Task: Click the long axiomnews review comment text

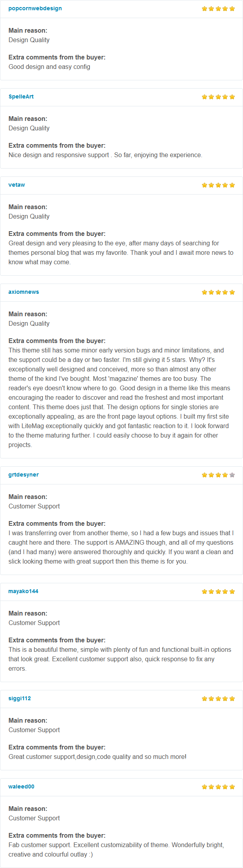Action: point(120,397)
